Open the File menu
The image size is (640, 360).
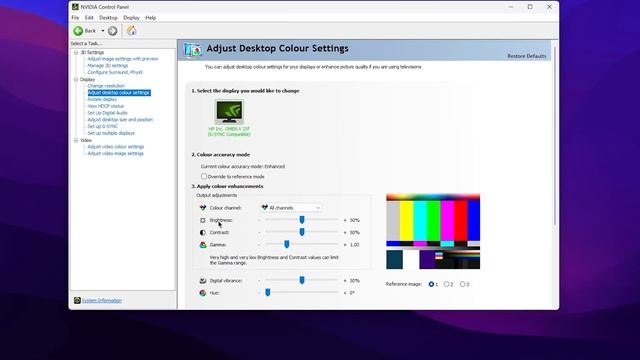(75, 18)
